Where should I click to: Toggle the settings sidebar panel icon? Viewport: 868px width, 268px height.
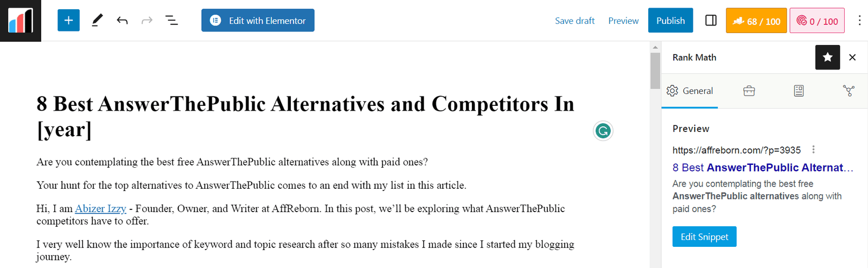pyautogui.click(x=711, y=21)
